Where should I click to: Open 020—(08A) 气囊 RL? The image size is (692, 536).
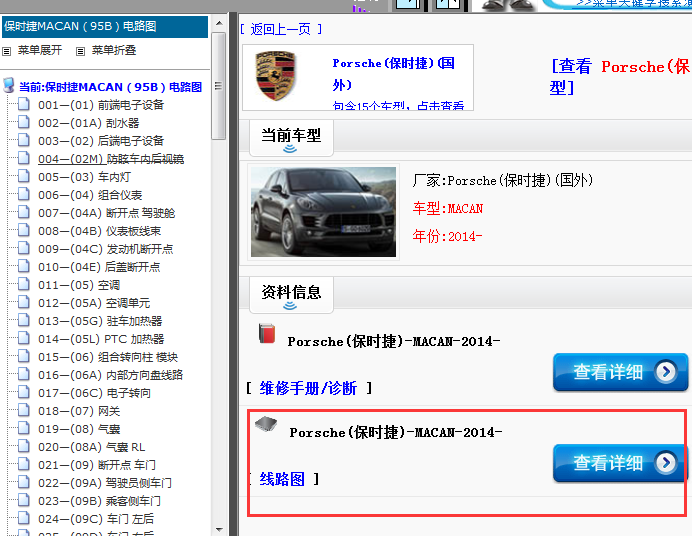[x=91, y=447]
